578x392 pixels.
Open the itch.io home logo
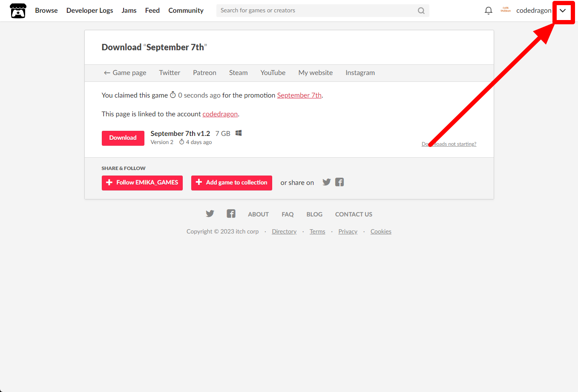(18, 11)
